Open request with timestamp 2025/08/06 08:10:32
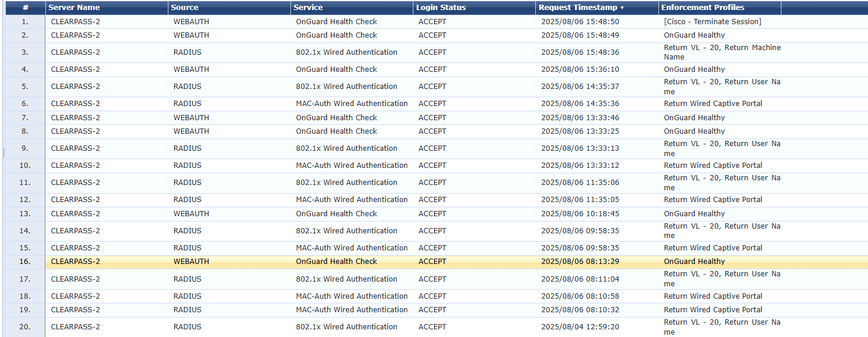The height and width of the screenshot is (337, 868). pyautogui.click(x=580, y=310)
